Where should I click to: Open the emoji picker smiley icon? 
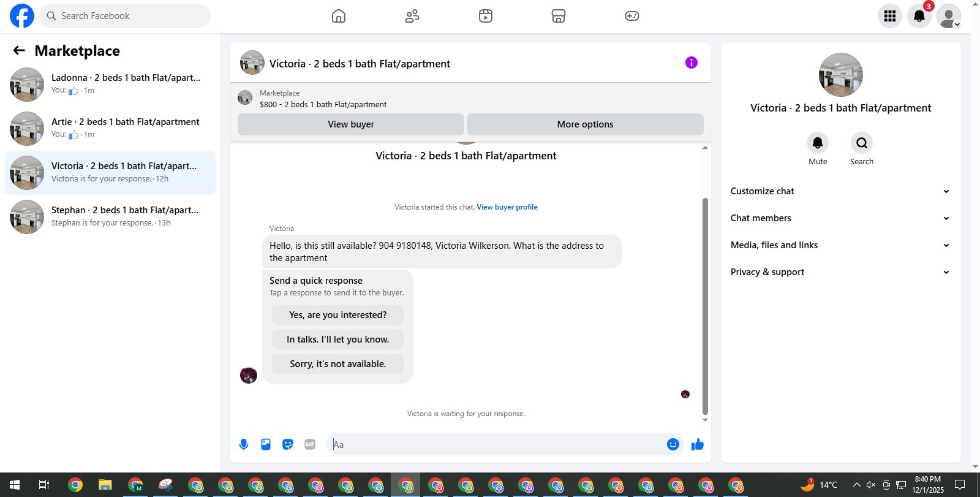click(x=673, y=444)
